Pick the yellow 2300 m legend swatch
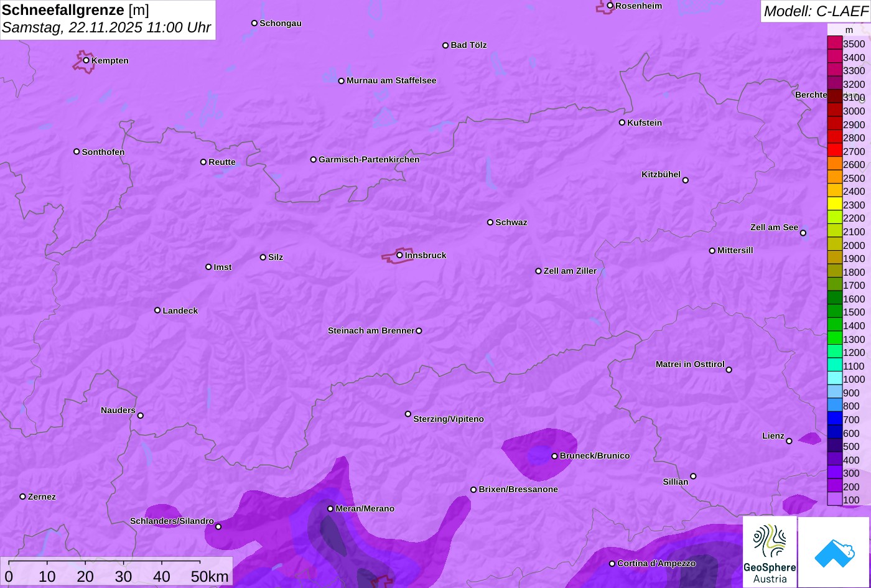Viewport: 871px width, 588px height. [834, 204]
